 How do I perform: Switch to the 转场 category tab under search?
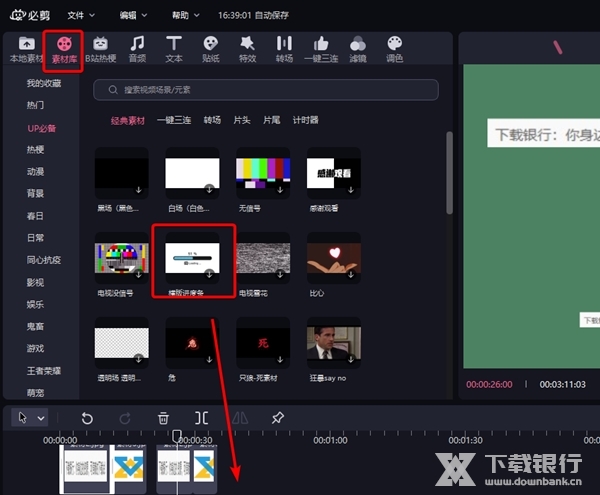pos(212,120)
